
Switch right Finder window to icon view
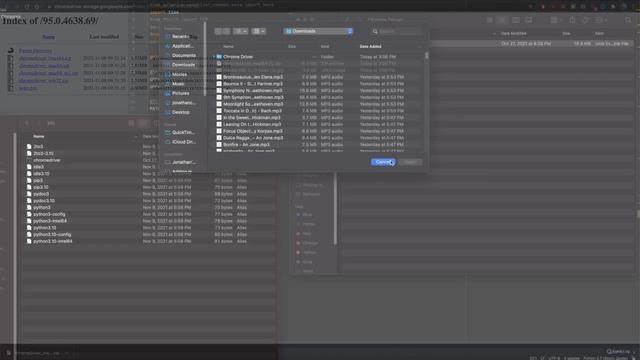point(489,20)
